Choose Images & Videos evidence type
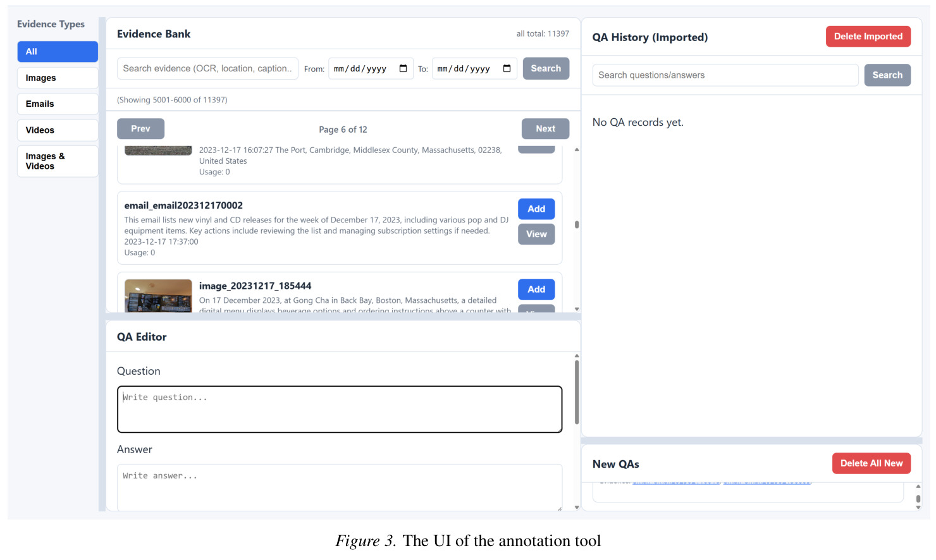Viewport: 936px width, 560px height. click(58, 161)
